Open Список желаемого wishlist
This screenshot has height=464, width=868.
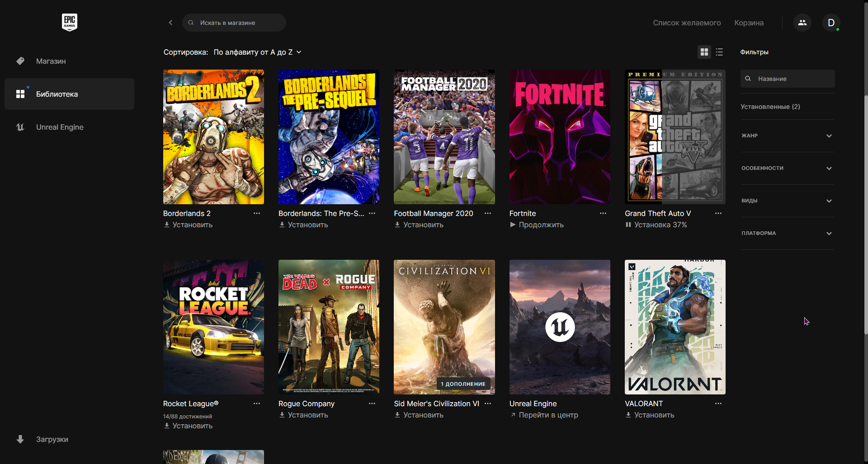687,23
